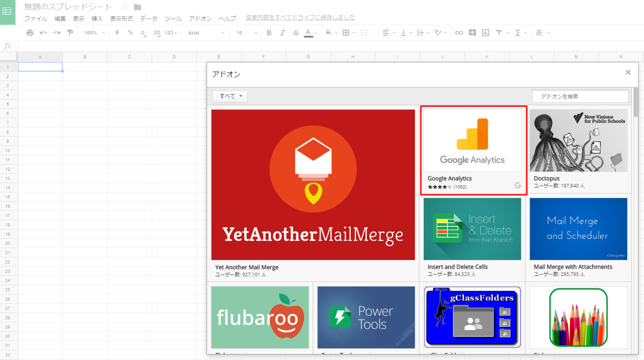Click the アドオンを検索 search box
This screenshot has height=360, width=644.
click(580, 96)
